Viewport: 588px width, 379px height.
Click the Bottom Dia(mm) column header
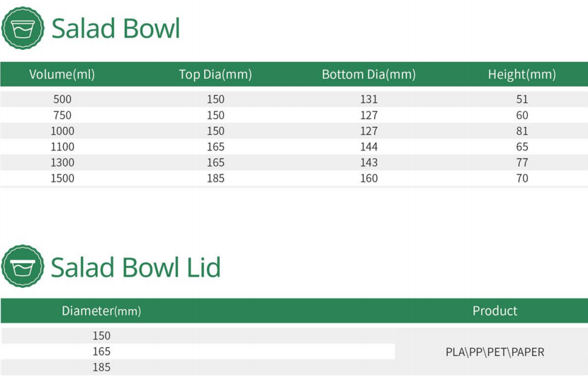pos(368,75)
